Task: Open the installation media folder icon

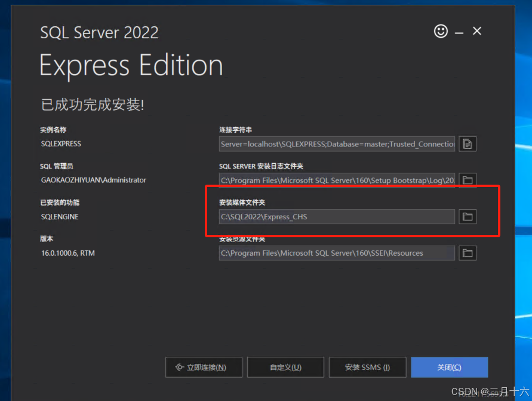Action: click(x=468, y=216)
